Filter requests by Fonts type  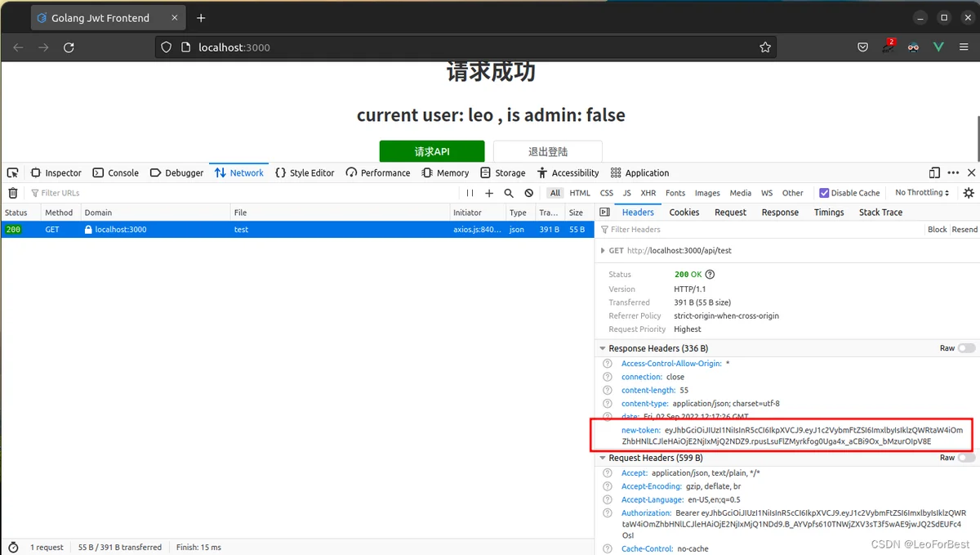pos(675,193)
